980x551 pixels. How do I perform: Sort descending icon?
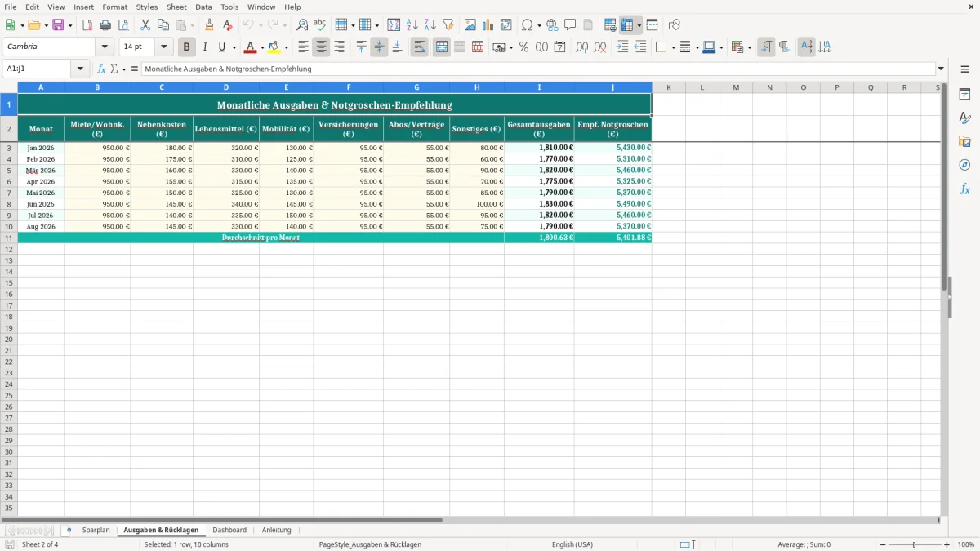[x=430, y=25]
